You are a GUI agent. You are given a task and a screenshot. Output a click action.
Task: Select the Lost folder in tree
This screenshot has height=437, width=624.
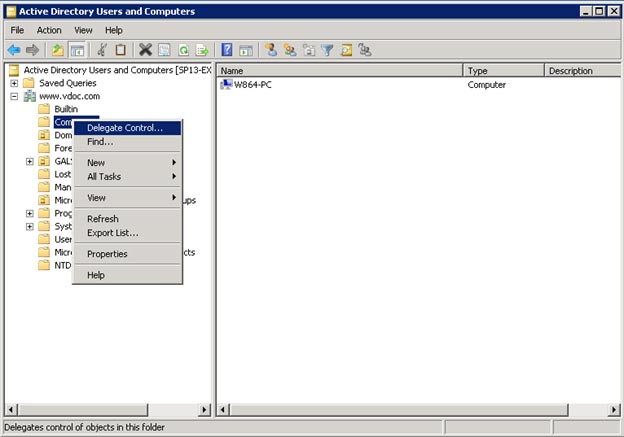coord(62,174)
